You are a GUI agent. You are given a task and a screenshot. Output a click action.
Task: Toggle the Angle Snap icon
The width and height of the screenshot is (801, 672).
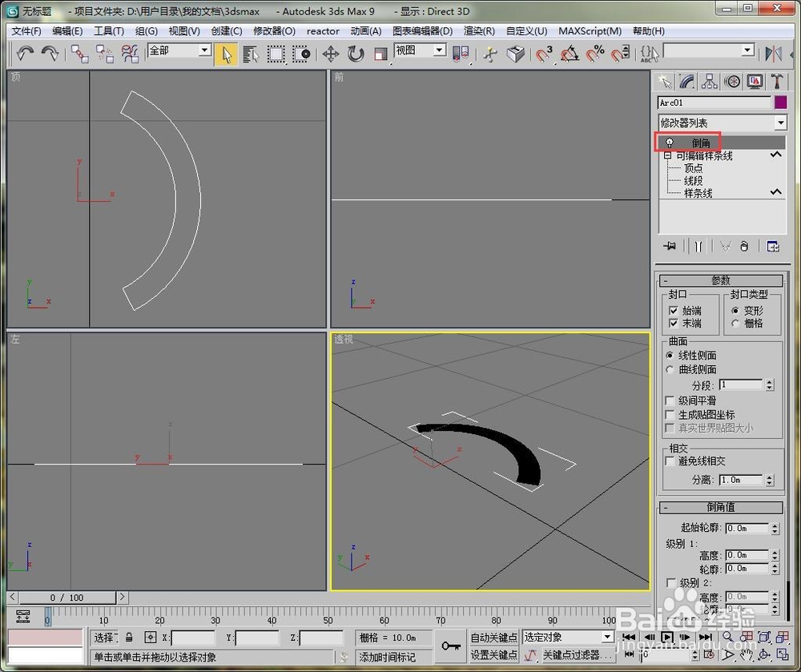(x=570, y=54)
